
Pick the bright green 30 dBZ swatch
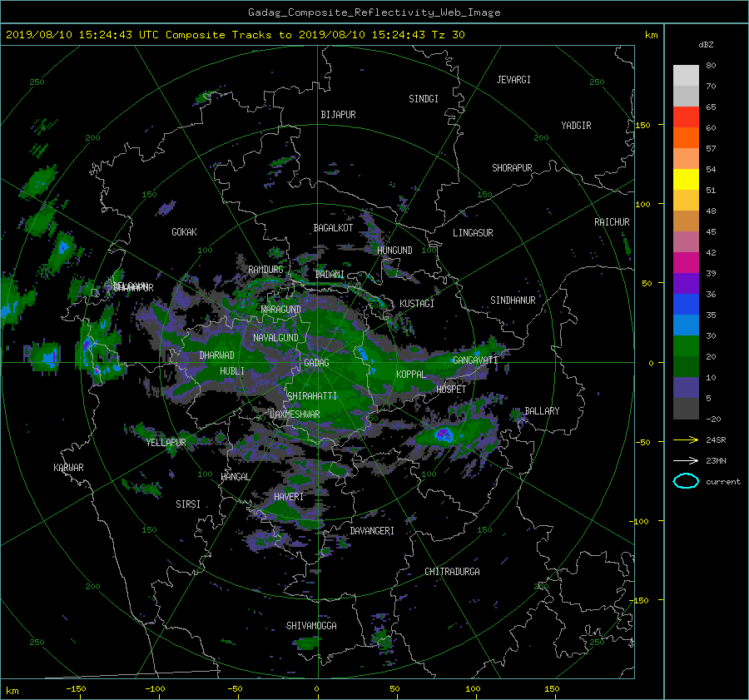[686, 345]
